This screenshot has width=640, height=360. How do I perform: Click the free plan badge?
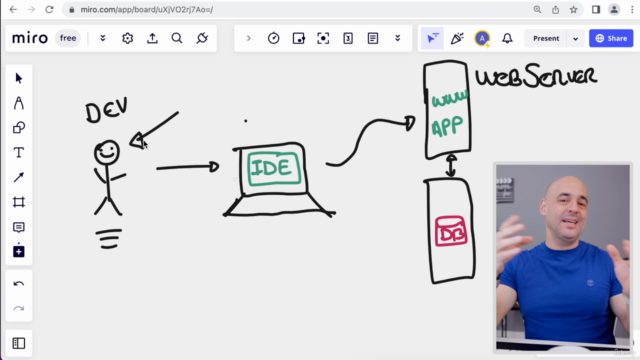[68, 38]
